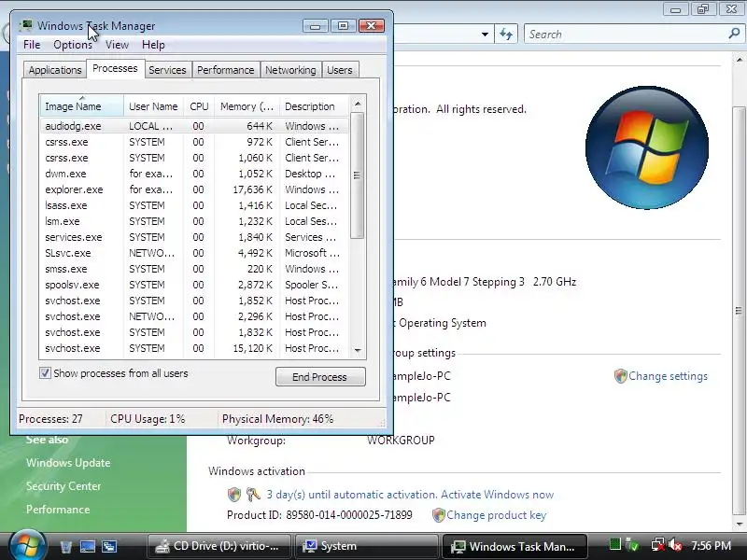Open Performance link under See also
This screenshot has width=747, height=560.
point(58,510)
